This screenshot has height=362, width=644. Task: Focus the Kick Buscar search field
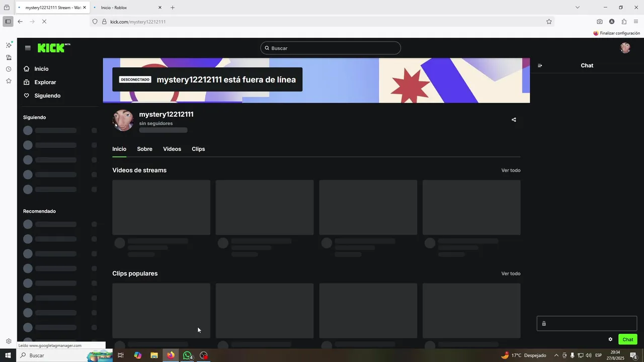(x=331, y=48)
